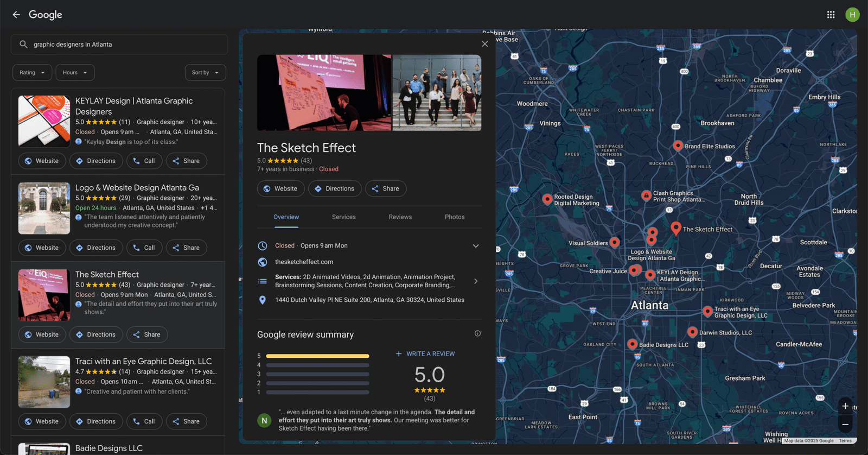Image resolution: width=868 pixels, height=455 pixels.
Task: Open the Hours filter dropdown
Action: (75, 73)
